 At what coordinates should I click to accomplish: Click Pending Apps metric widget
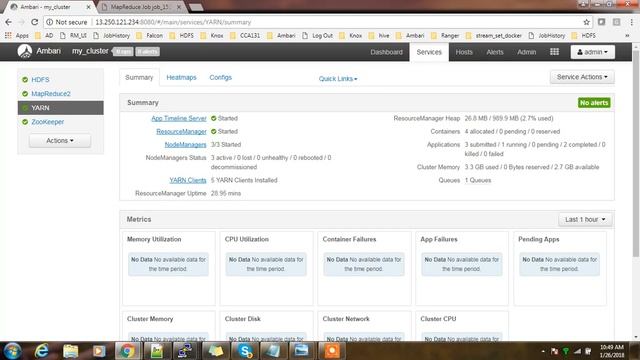coord(560,269)
